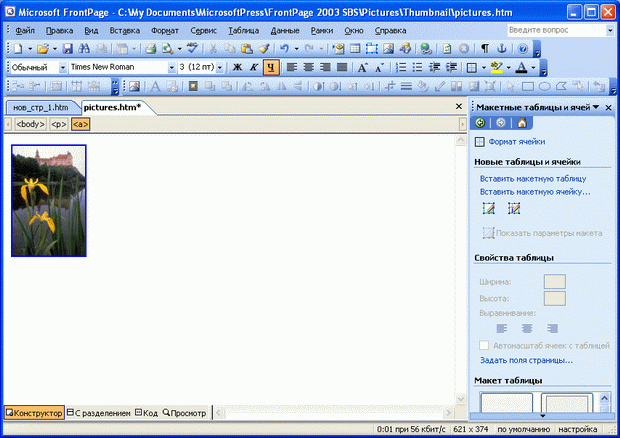Screen dimensions: 620x438
Task: Open the font color dropdown arrow
Action: click(533, 68)
